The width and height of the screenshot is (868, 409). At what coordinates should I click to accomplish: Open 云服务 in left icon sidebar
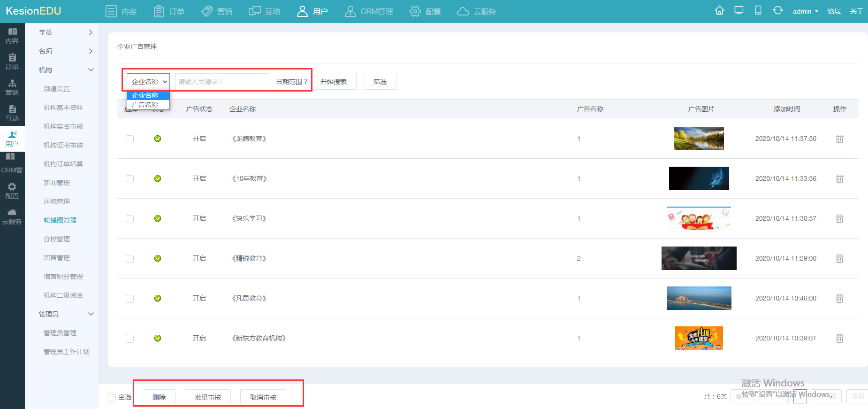pyautogui.click(x=12, y=216)
